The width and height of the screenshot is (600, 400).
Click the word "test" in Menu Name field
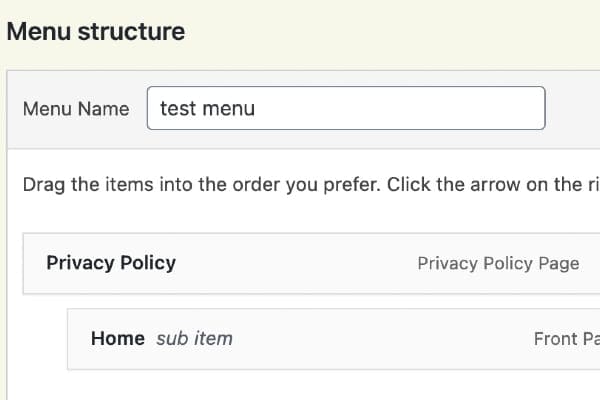click(178, 108)
